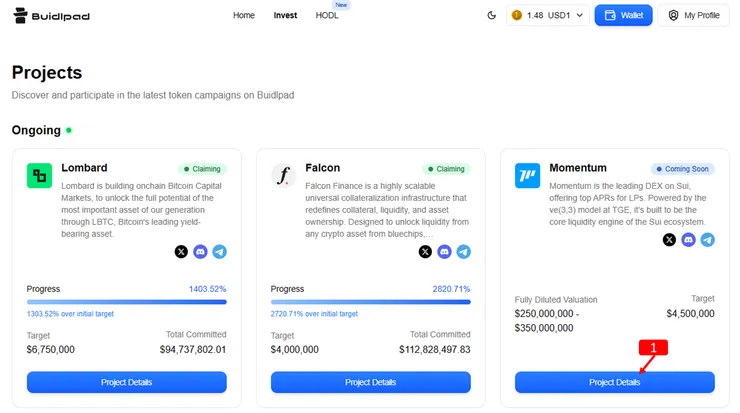Open Falcon's Discord link
740x413 pixels.
click(x=444, y=252)
